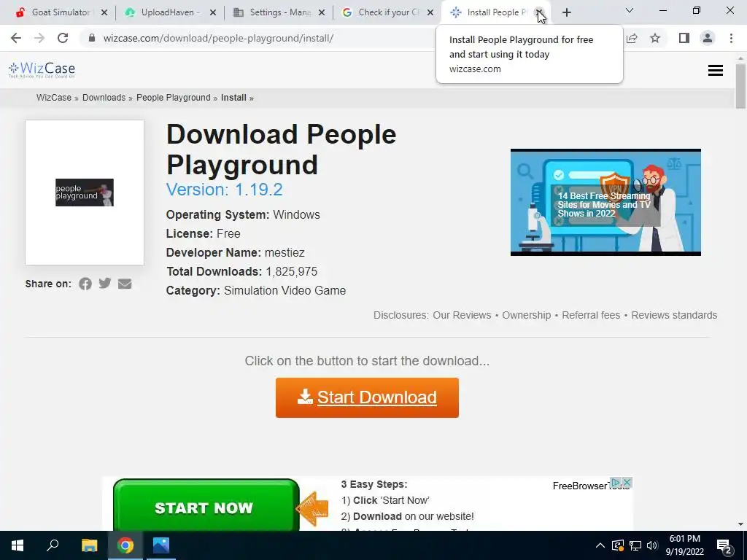Switch to the UploadHaven tab
Viewport: 747px width, 560px height.
(x=169, y=12)
